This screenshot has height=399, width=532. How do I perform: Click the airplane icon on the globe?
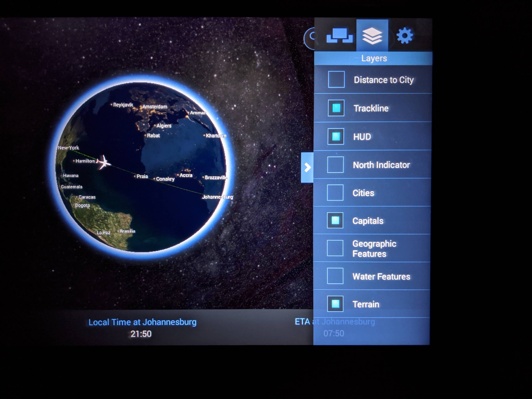(x=104, y=162)
